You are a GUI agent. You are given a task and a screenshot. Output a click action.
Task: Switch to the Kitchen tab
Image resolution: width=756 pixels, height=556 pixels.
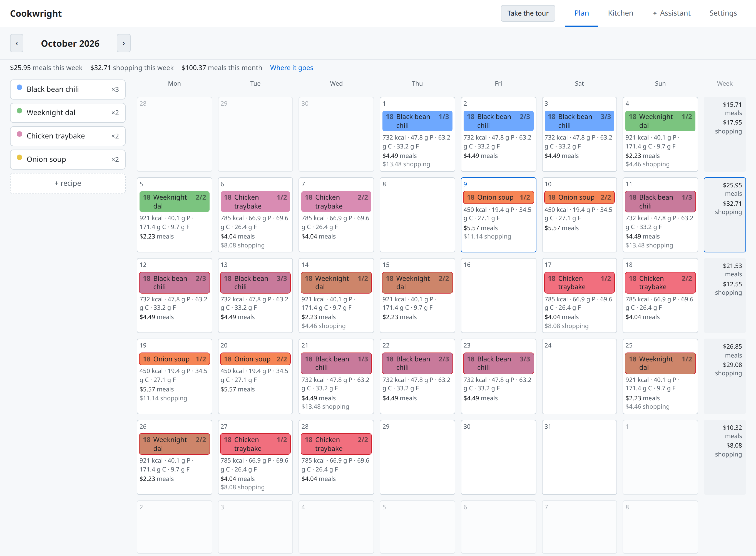pyautogui.click(x=620, y=13)
